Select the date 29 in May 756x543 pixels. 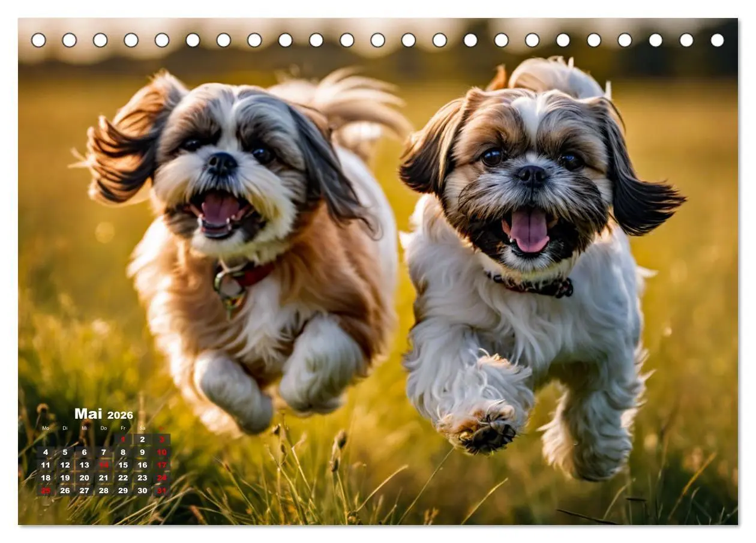coord(123,491)
